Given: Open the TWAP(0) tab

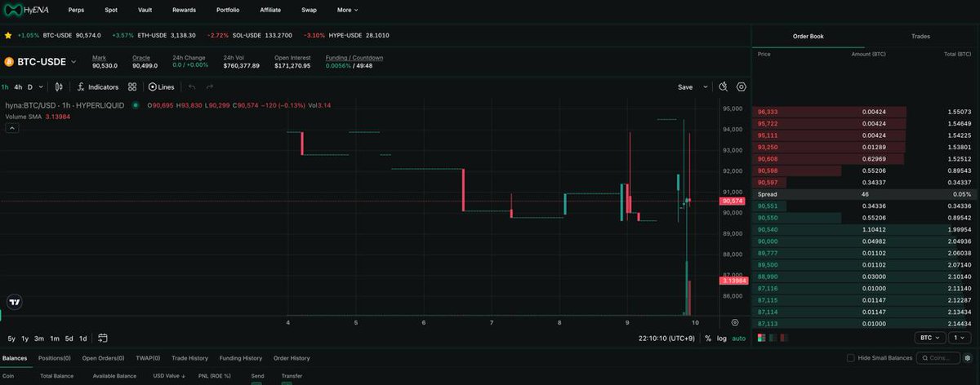Looking at the screenshot, I should [x=147, y=358].
